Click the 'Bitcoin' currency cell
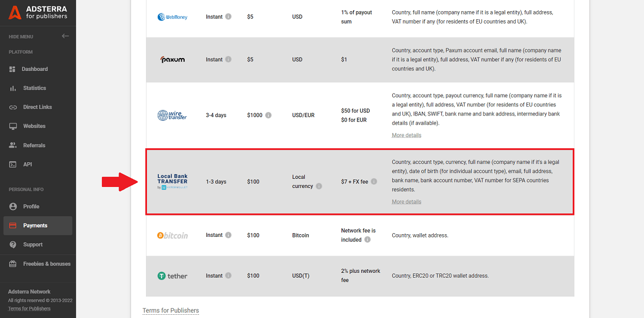Screen dimensions: 644x318 tap(301, 235)
